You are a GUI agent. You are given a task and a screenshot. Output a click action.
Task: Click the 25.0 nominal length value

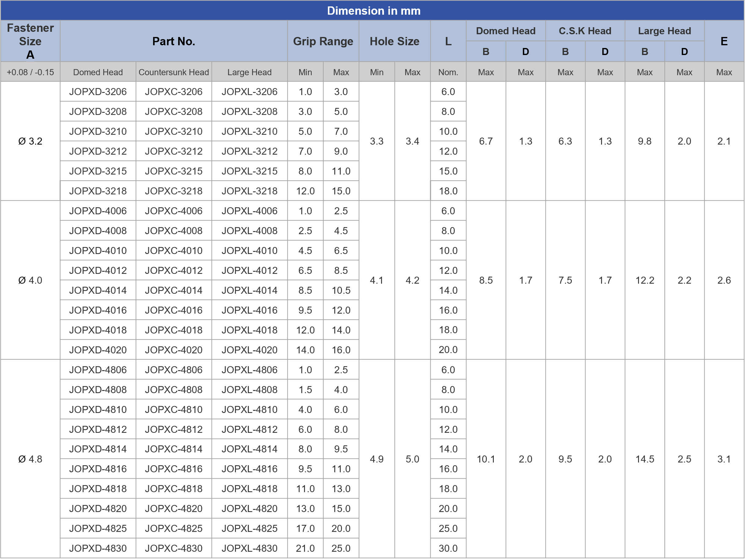click(x=448, y=529)
